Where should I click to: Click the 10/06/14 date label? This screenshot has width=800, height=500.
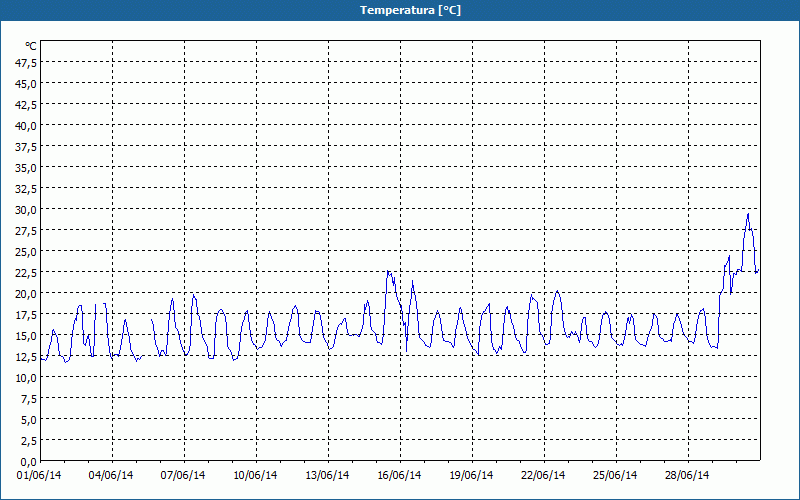[255, 475]
